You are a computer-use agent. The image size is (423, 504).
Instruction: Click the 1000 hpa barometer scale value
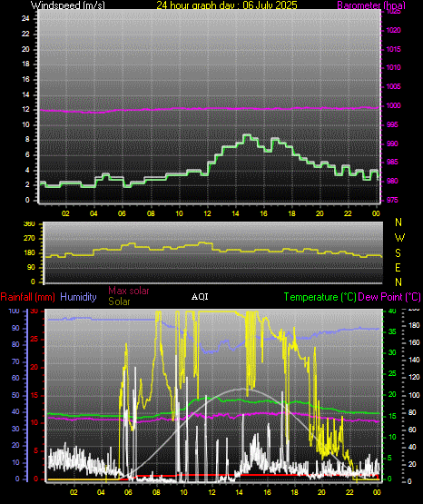point(393,105)
